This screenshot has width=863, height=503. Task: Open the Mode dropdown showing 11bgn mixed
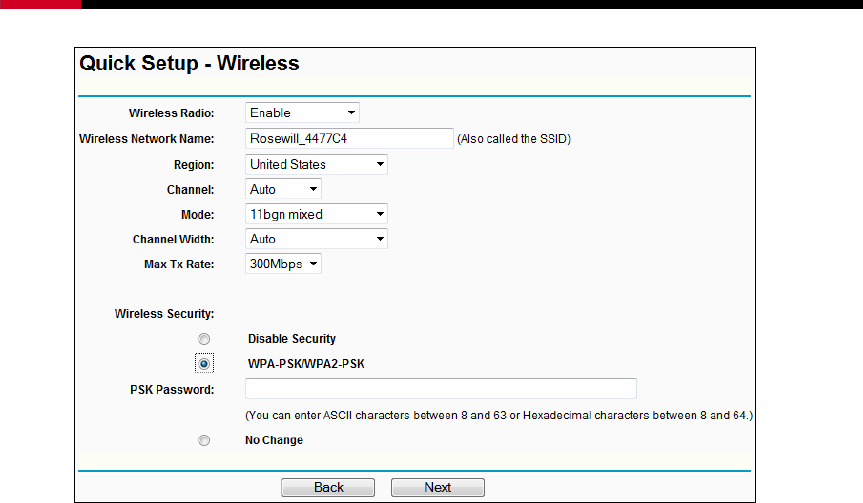(316, 214)
